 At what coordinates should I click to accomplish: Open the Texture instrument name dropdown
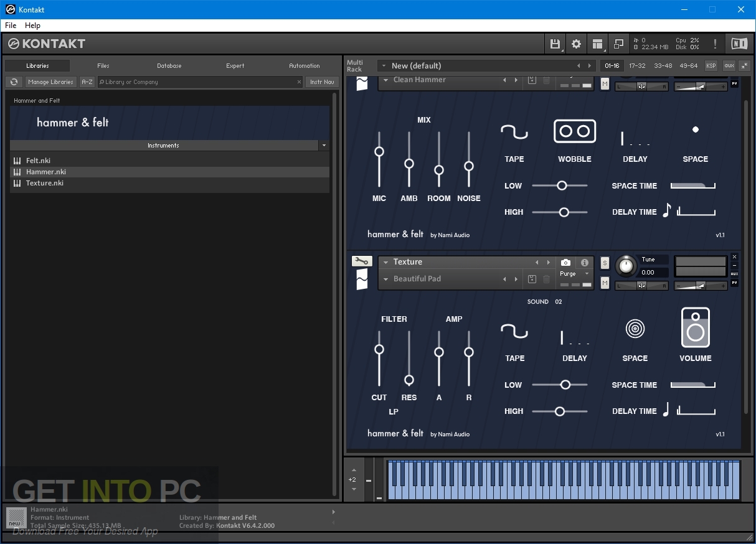[385, 262]
